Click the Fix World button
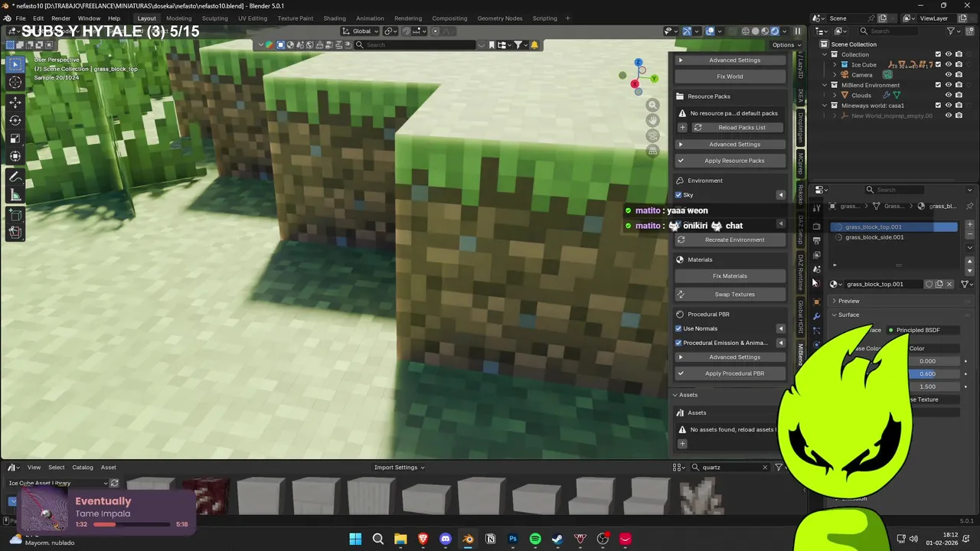This screenshot has width=980, height=551. click(730, 77)
